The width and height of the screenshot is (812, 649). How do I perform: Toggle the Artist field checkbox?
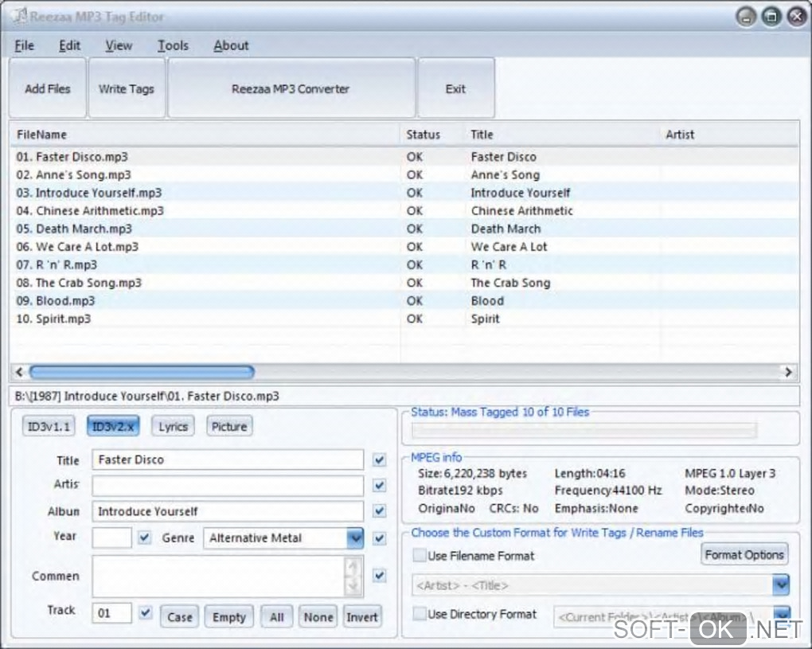point(380,485)
